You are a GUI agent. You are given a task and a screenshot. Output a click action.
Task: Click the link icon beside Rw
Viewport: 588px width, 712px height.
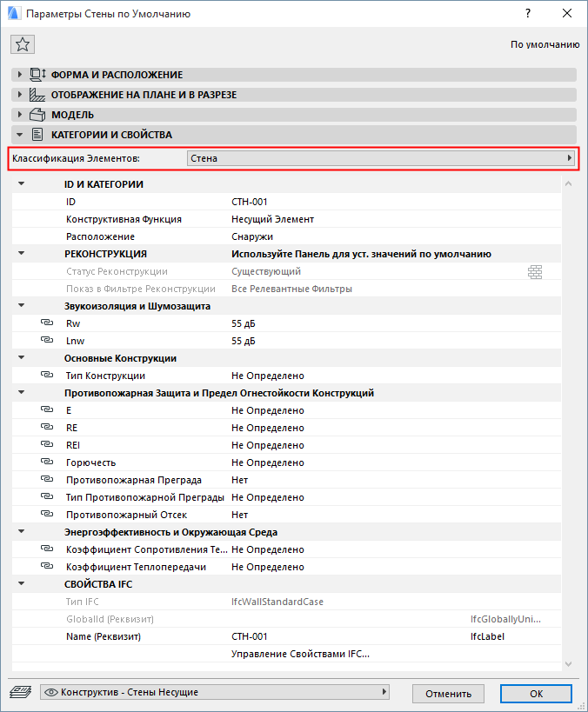pyautogui.click(x=46, y=323)
